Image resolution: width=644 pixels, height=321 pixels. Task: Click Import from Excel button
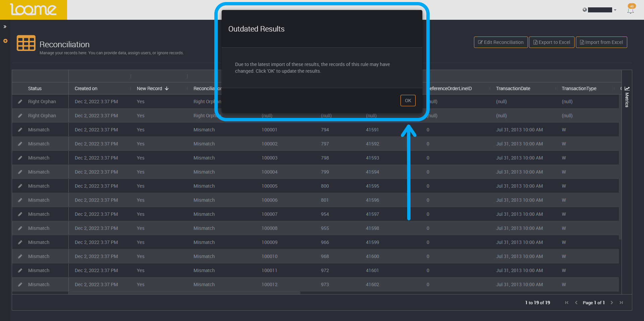pyautogui.click(x=601, y=42)
